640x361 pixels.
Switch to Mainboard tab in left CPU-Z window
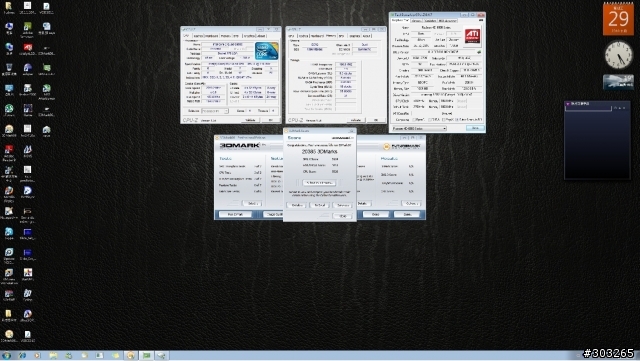click(211, 36)
